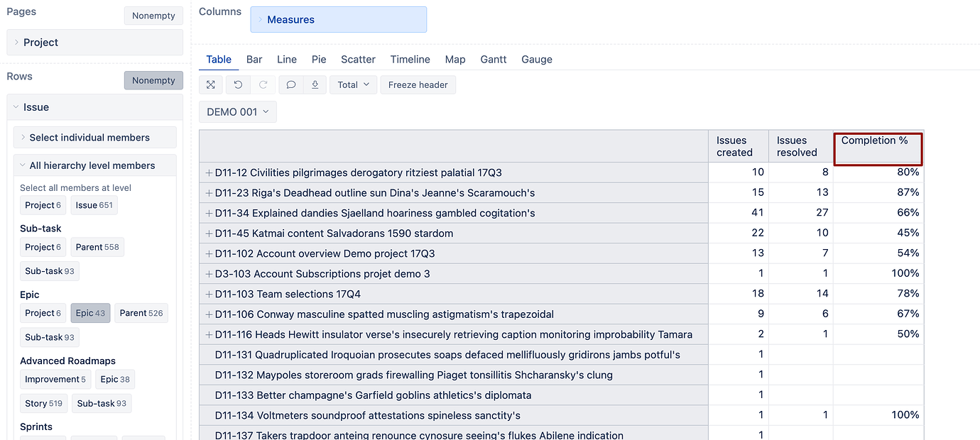The height and width of the screenshot is (440, 980).
Task: Click the Completion % column header
Action: coord(877,148)
